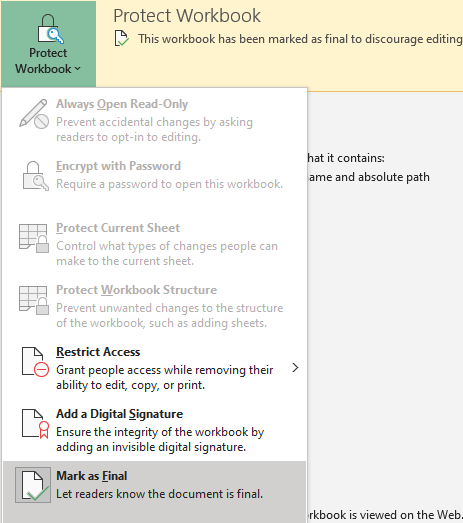Click the Protect Workbook Structure title

[x=136, y=290]
